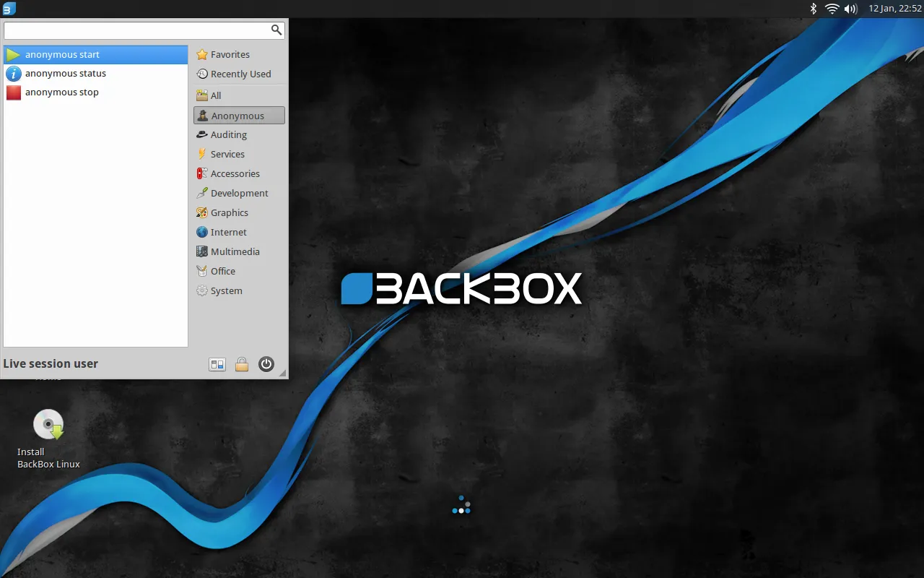Screen dimensions: 924x578
Task: Grab the menu resize grip corner
Action: click(282, 373)
